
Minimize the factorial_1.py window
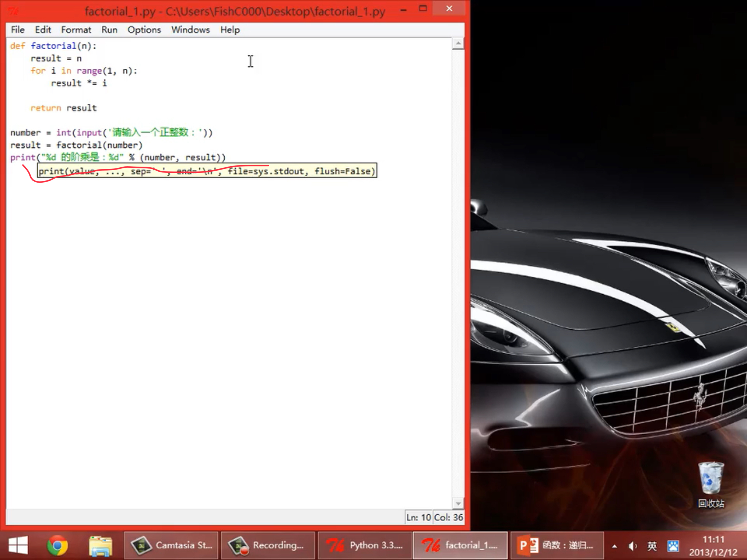coord(403,10)
